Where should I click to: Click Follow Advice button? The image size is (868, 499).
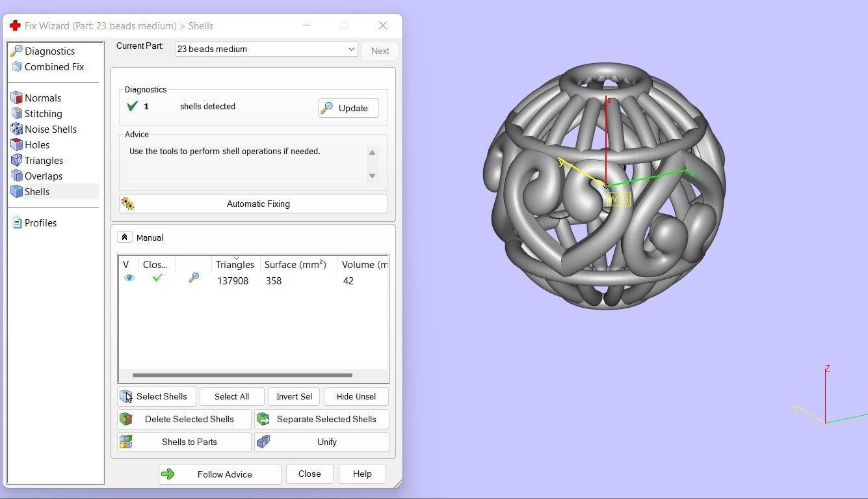tap(220, 474)
